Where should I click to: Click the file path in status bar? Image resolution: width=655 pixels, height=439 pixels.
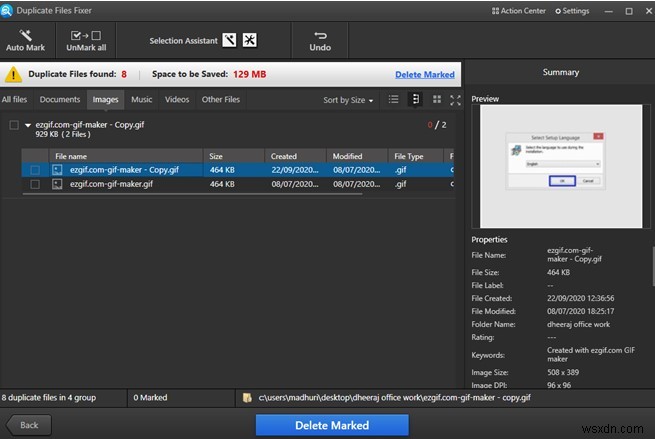coord(394,398)
